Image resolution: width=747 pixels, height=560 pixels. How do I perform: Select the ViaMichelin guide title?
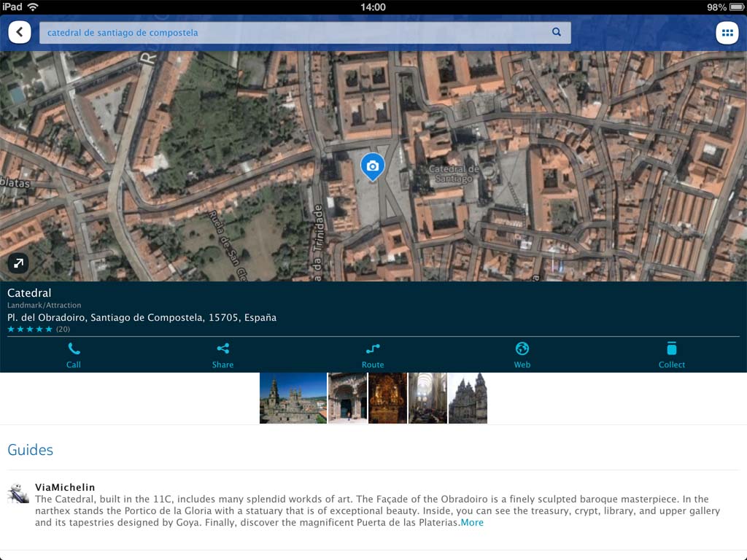[x=65, y=487]
